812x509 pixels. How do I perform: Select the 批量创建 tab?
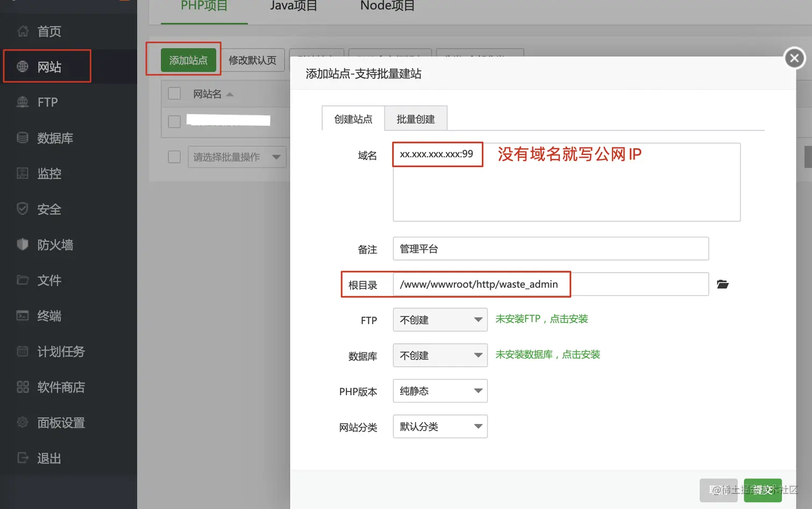(416, 119)
